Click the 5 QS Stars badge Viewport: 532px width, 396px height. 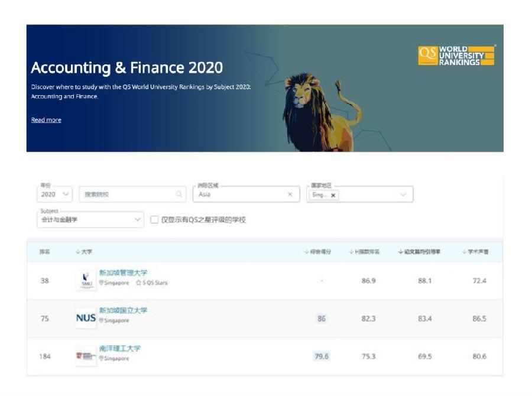point(152,283)
